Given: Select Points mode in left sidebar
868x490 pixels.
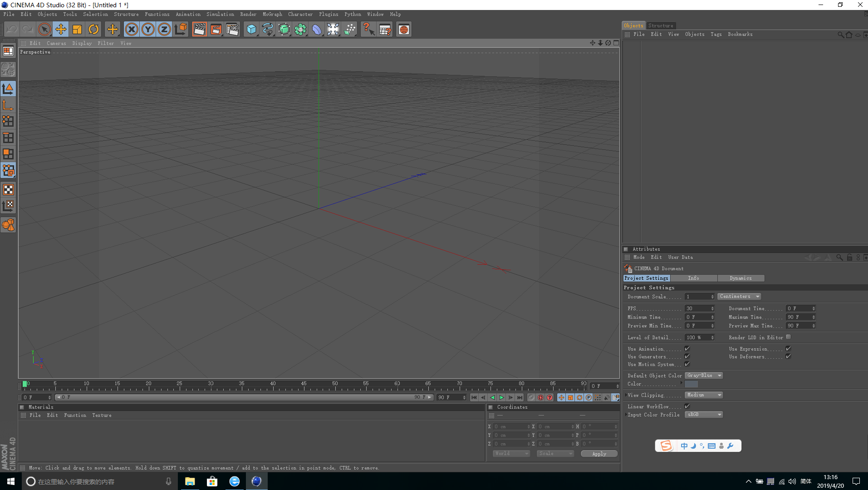Looking at the screenshot, I should [x=8, y=121].
